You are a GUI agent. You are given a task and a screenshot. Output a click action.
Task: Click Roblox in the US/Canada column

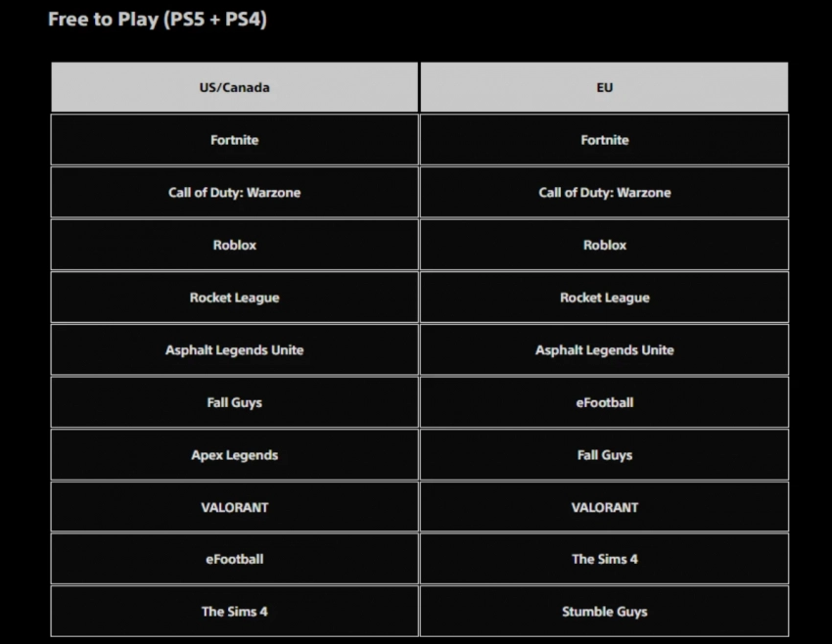(235, 245)
